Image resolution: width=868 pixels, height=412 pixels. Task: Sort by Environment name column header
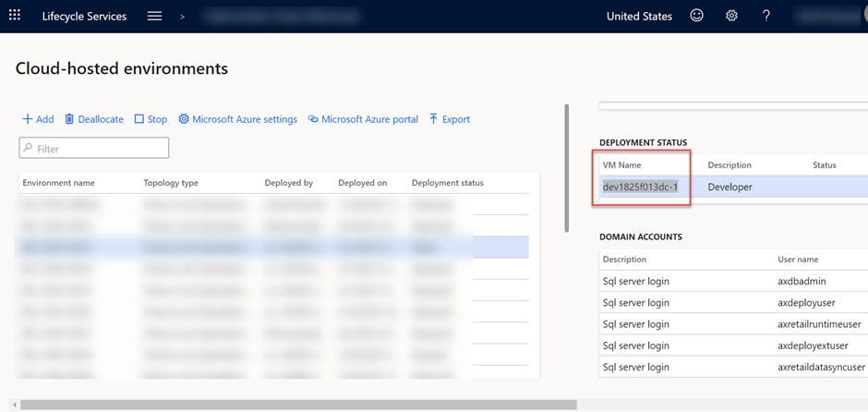click(58, 183)
